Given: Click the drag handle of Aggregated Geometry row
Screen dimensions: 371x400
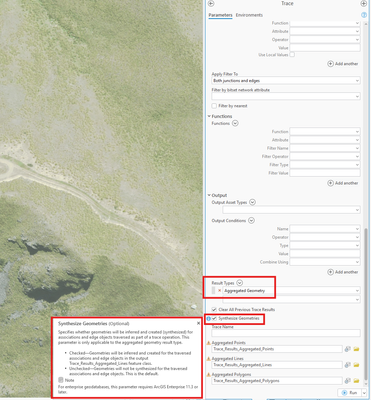Looking at the screenshot, I should click(x=213, y=291).
